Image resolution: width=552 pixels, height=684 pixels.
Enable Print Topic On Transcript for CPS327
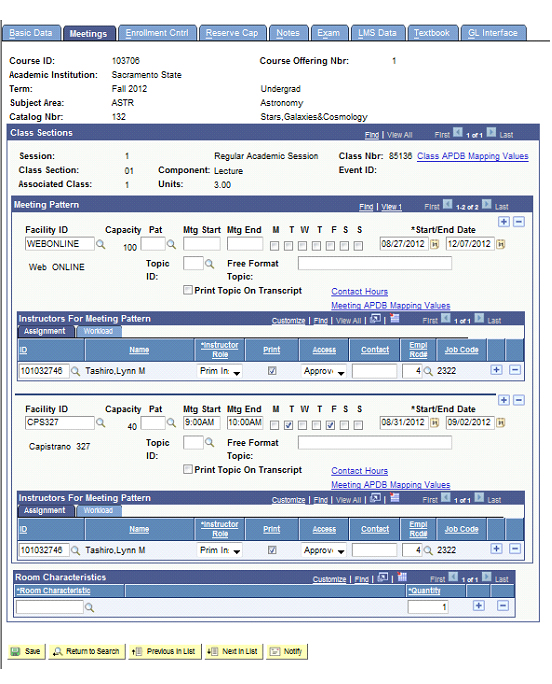pyautogui.click(x=188, y=469)
